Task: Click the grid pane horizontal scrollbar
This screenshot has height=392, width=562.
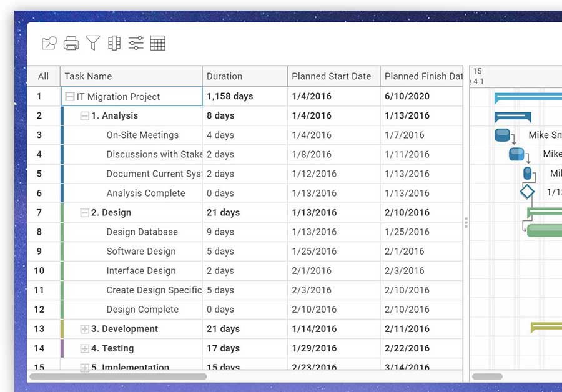Action: click(x=118, y=376)
